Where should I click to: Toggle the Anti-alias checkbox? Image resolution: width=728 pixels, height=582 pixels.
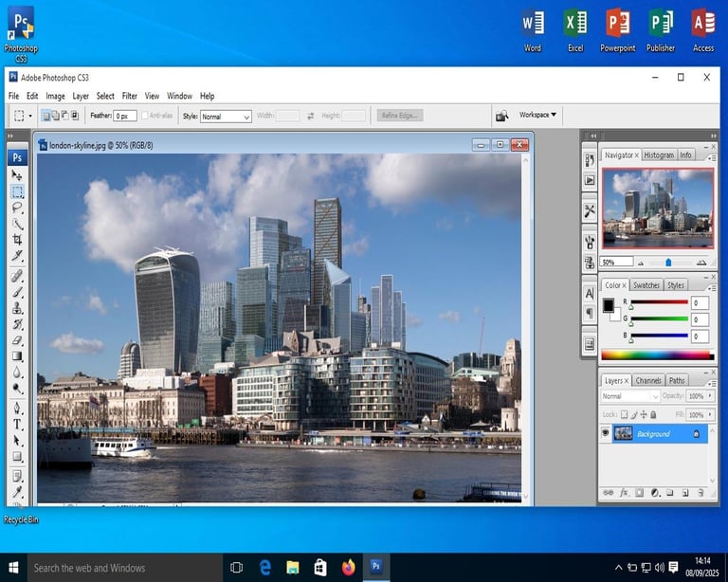[144, 115]
